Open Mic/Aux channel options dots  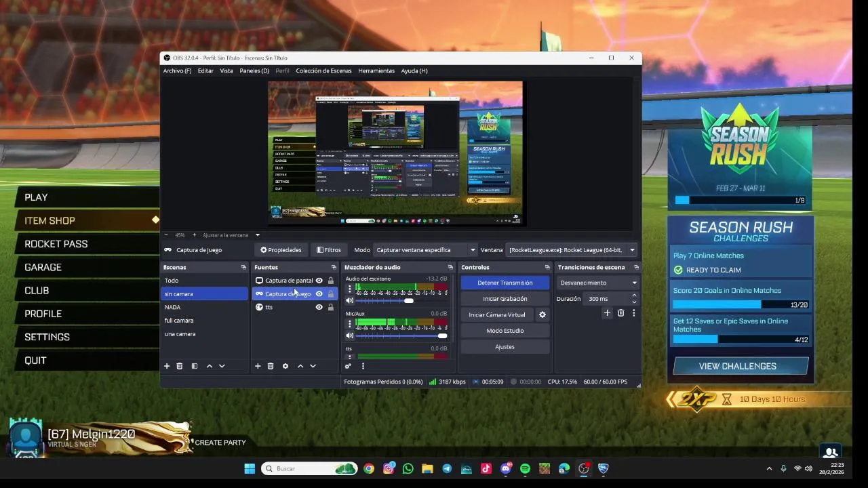point(350,324)
